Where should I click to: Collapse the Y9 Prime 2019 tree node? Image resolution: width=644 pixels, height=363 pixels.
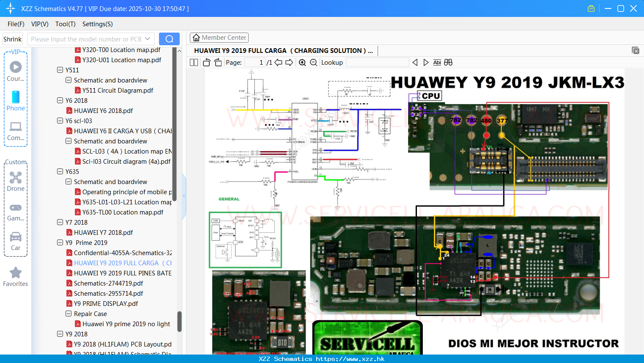(60, 242)
